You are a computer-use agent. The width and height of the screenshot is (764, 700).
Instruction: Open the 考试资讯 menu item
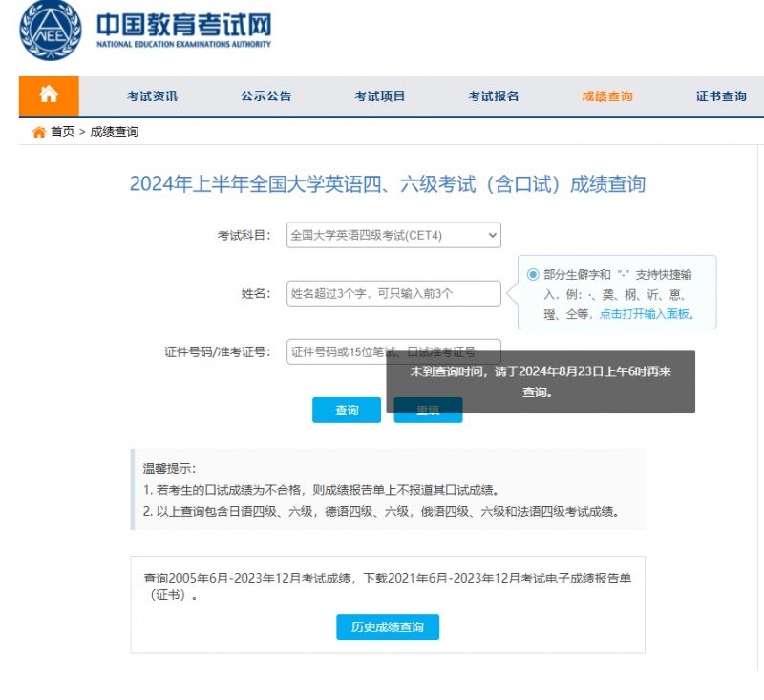(x=152, y=95)
